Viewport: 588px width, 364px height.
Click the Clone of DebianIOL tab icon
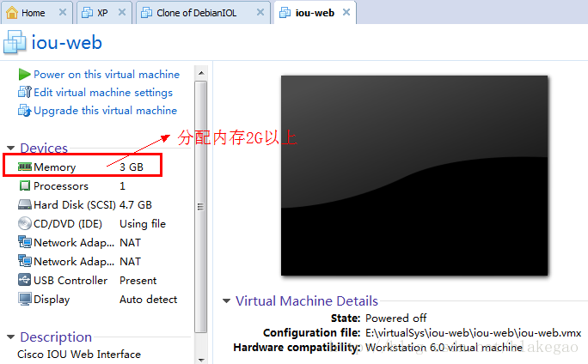pyautogui.click(x=146, y=13)
